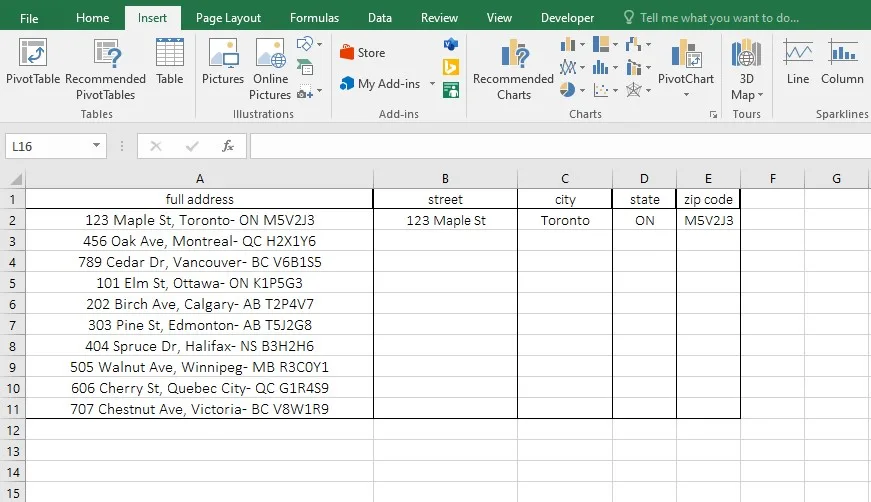Open the Bing Maps add-in
871x502 pixels.
tap(450, 67)
